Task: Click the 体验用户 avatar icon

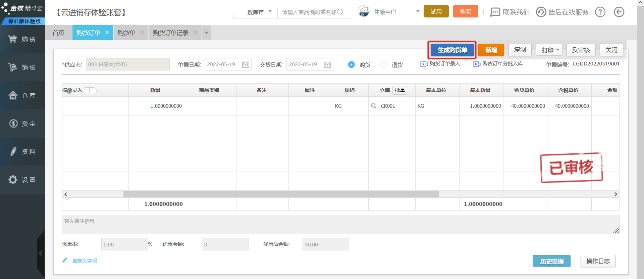Action: tap(364, 12)
